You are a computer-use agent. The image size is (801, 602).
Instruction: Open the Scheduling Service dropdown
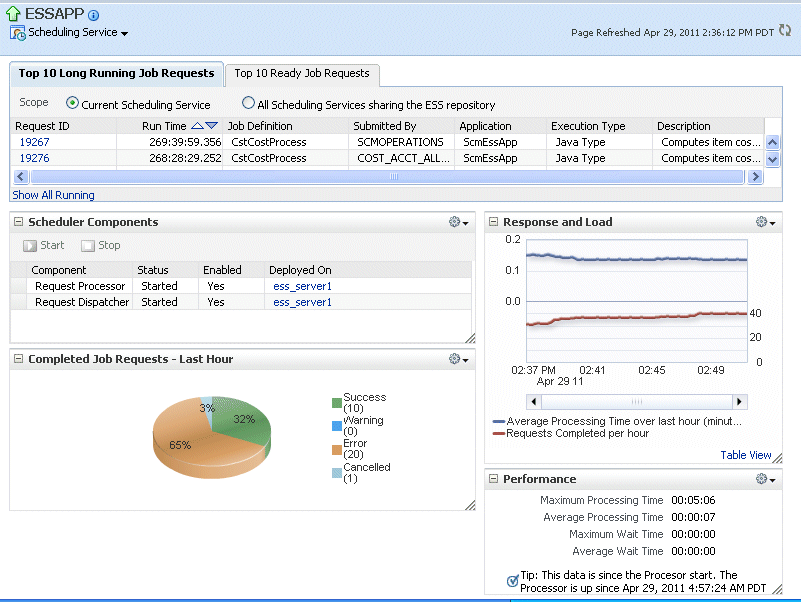coord(124,32)
